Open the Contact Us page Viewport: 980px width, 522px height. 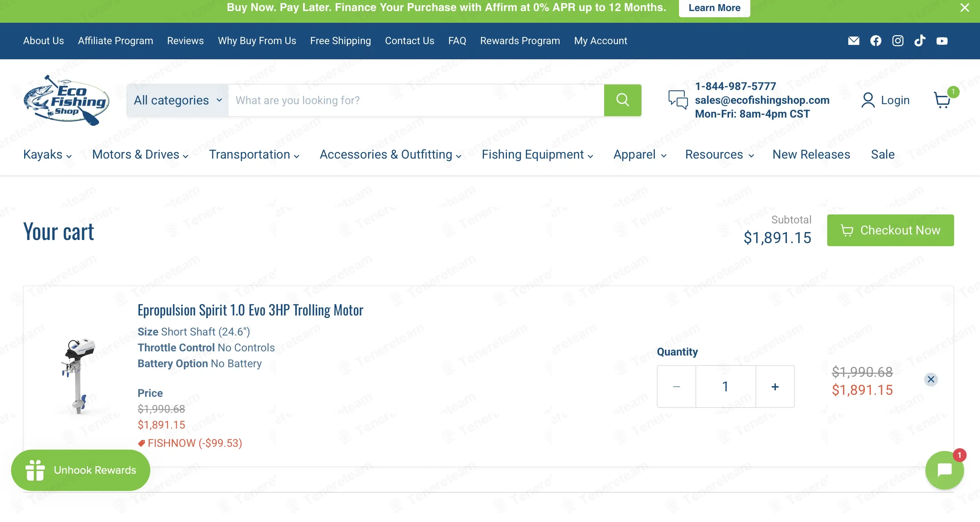coord(409,41)
